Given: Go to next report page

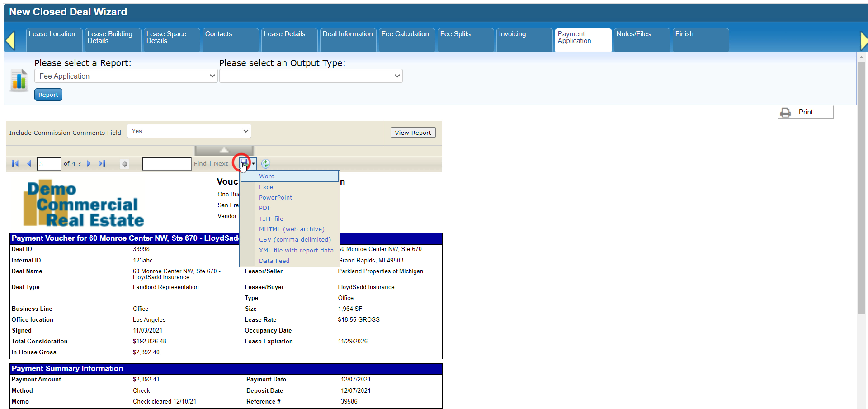Looking at the screenshot, I should point(89,164).
